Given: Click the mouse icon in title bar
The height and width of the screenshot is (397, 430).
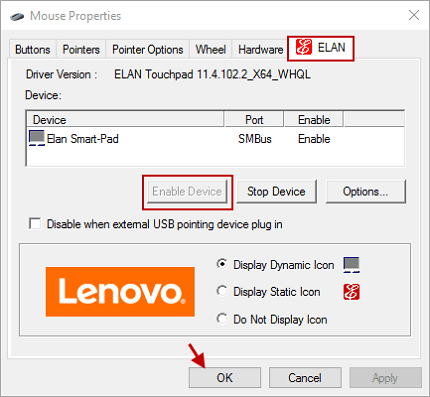Looking at the screenshot, I should (17, 16).
